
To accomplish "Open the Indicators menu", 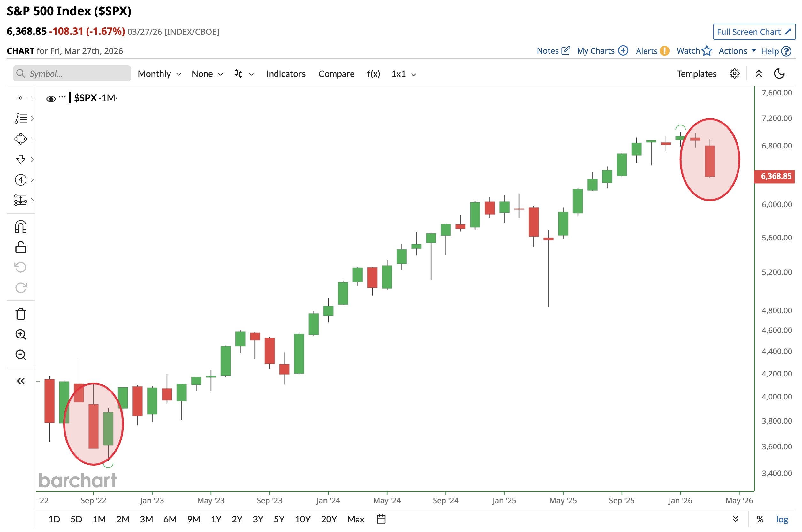I will pos(286,74).
